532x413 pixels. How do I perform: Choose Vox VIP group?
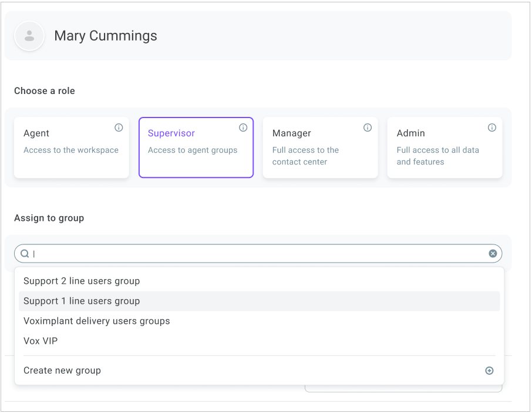(259, 341)
